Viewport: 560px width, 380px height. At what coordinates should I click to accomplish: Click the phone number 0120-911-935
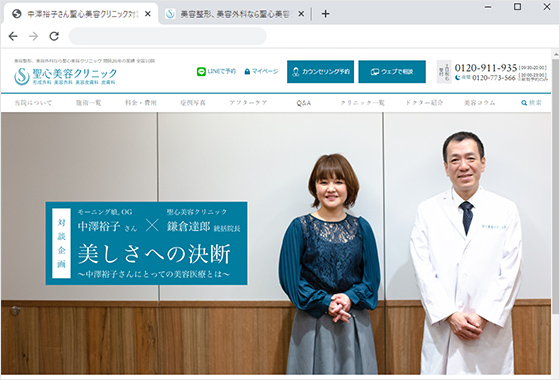486,68
